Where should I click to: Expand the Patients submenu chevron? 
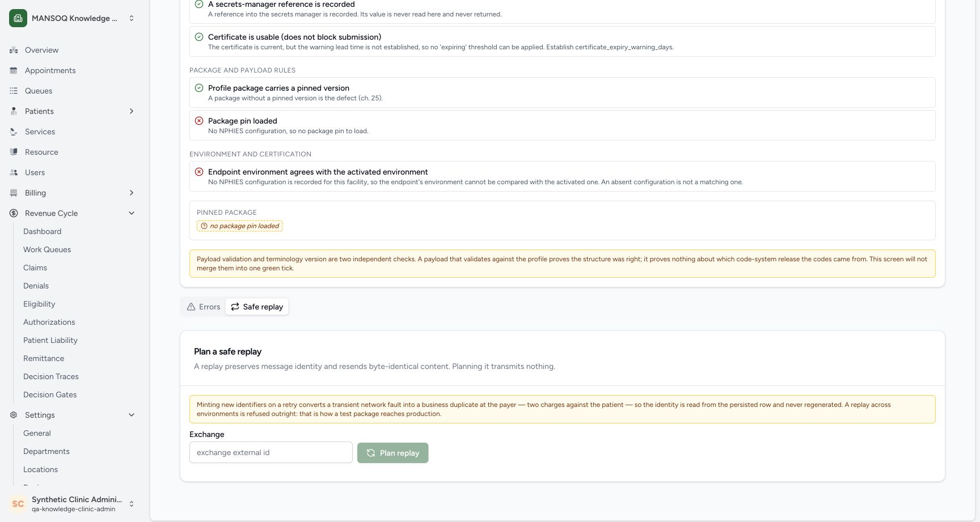click(x=132, y=111)
